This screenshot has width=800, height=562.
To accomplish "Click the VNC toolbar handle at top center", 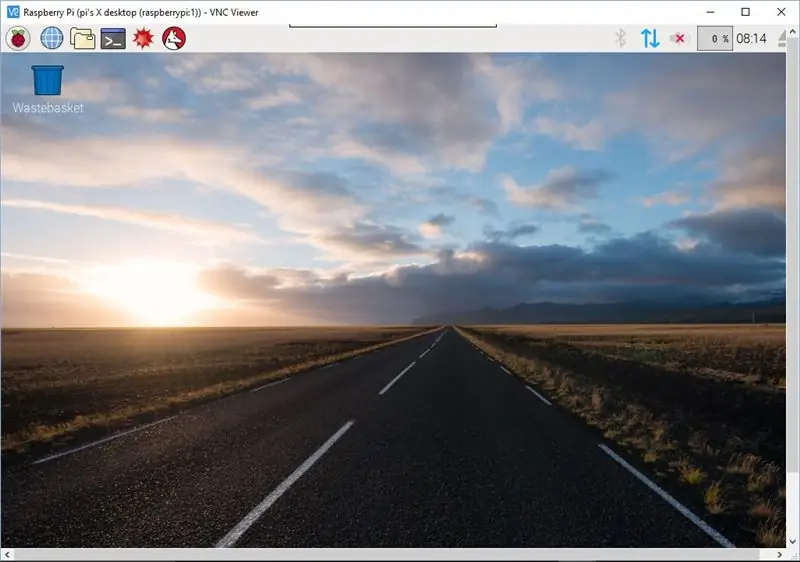I will coord(393,25).
